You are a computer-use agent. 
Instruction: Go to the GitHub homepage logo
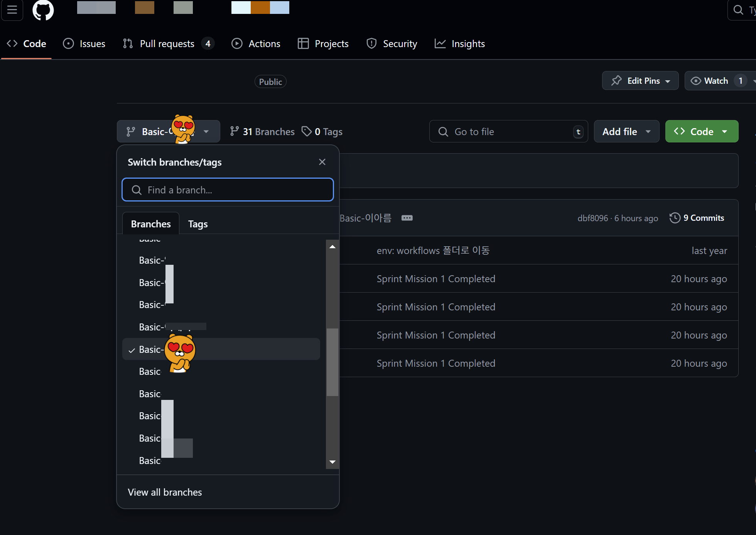[43, 10]
